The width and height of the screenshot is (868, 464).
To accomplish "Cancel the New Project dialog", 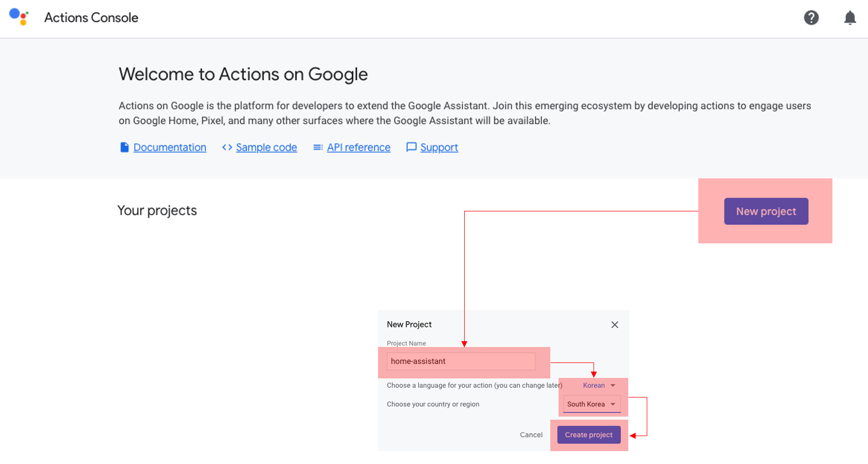I will (531, 435).
